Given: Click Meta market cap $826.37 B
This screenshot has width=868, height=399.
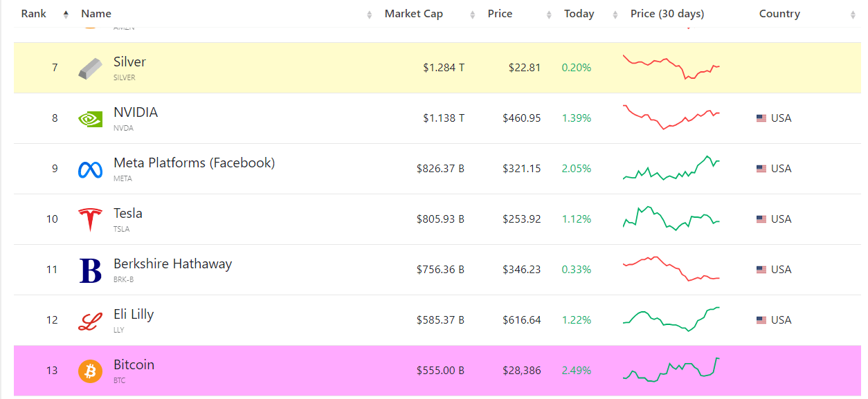Looking at the screenshot, I should [x=440, y=169].
